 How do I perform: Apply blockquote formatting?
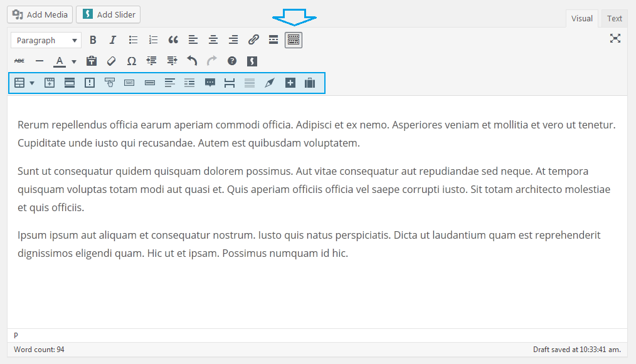(173, 39)
